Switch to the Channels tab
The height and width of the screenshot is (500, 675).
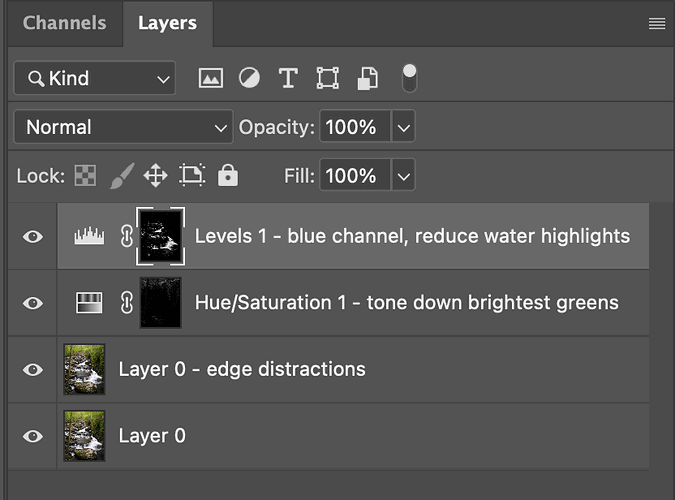[64, 23]
